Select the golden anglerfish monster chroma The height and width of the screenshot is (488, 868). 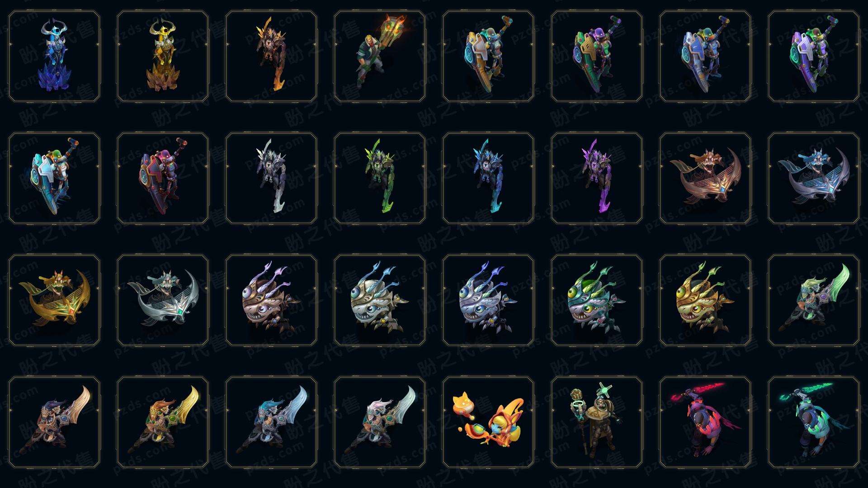pyautogui.click(x=705, y=300)
